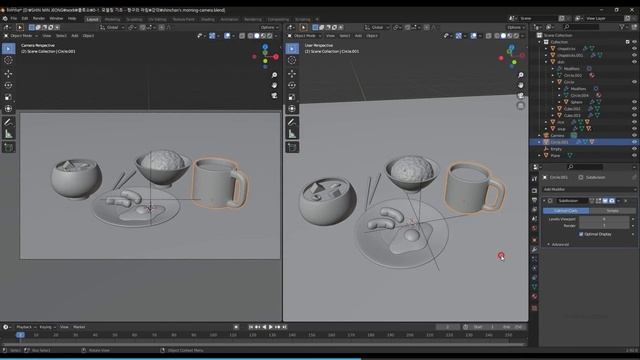Toggle Subdivision modifier viewport display button
This screenshot has height=360, width=640.
(x=605, y=201)
